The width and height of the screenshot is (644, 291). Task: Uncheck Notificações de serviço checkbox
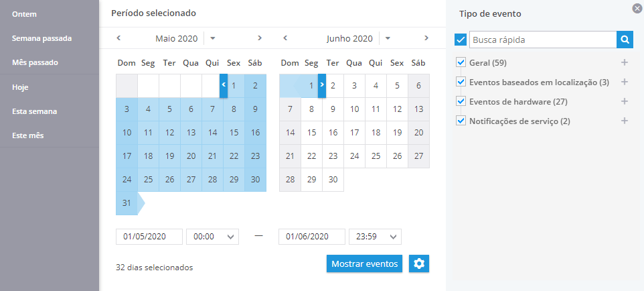pyautogui.click(x=461, y=121)
